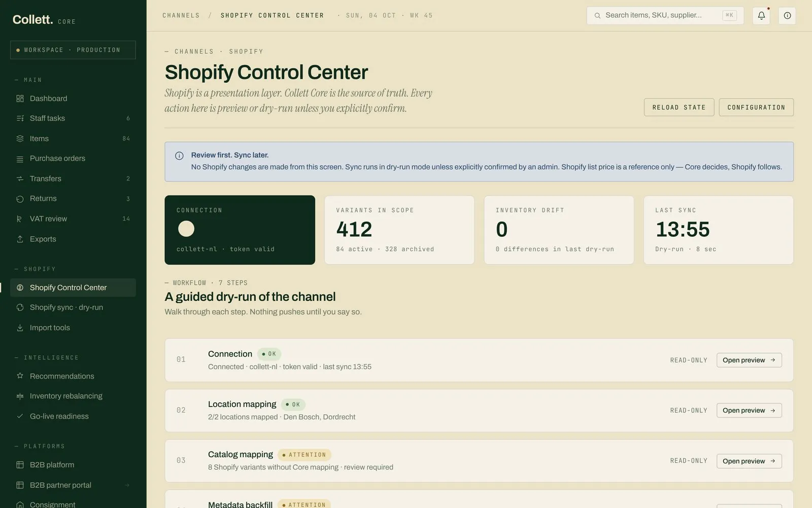Open preview for Connection step
The height and width of the screenshot is (508, 812).
click(749, 360)
